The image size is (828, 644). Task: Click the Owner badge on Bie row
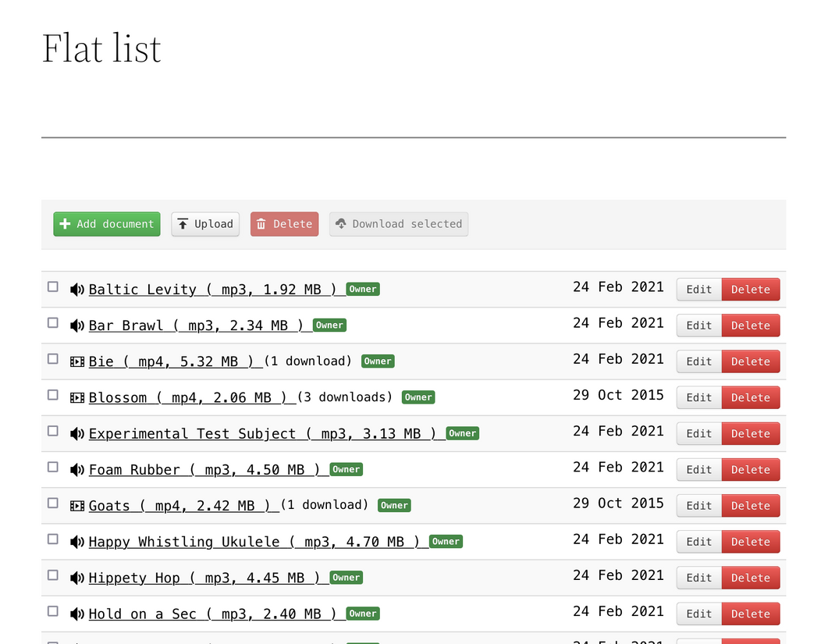pyautogui.click(x=378, y=361)
